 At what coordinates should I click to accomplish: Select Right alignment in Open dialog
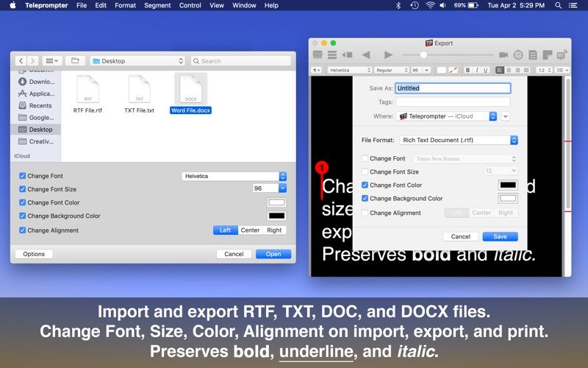point(274,230)
